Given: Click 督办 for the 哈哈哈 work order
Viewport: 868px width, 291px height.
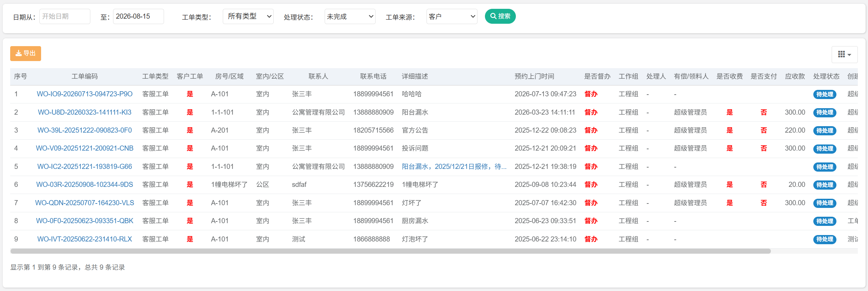Looking at the screenshot, I should click(591, 94).
